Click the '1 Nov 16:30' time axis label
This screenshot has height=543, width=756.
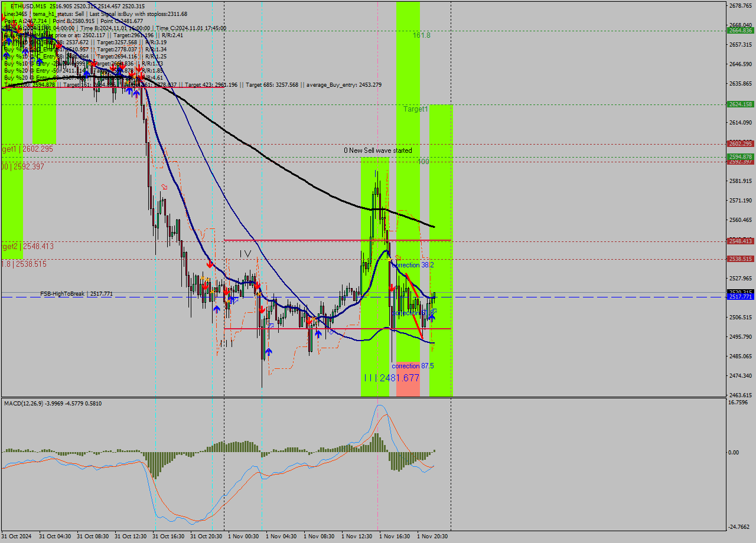point(395,537)
